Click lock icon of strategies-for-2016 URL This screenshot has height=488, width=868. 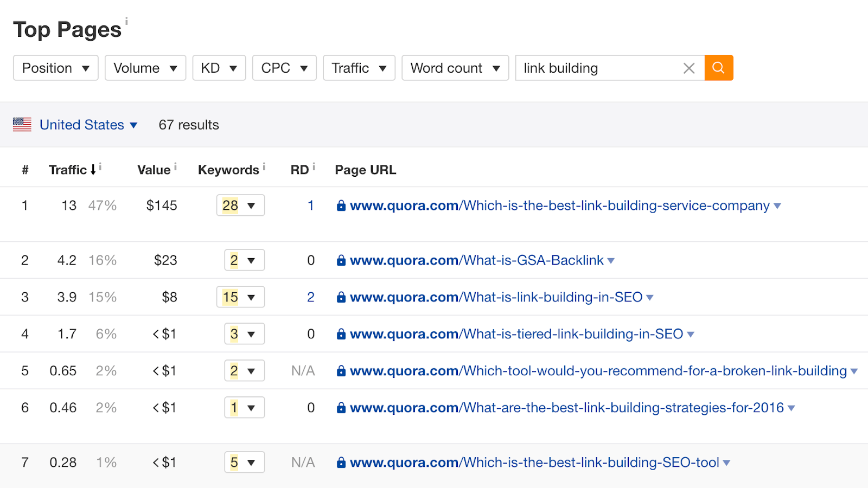[x=341, y=408]
